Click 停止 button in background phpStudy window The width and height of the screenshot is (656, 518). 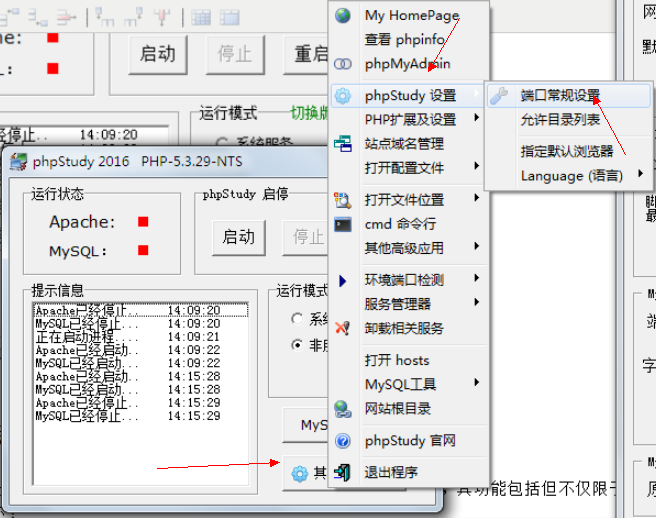coord(235,55)
